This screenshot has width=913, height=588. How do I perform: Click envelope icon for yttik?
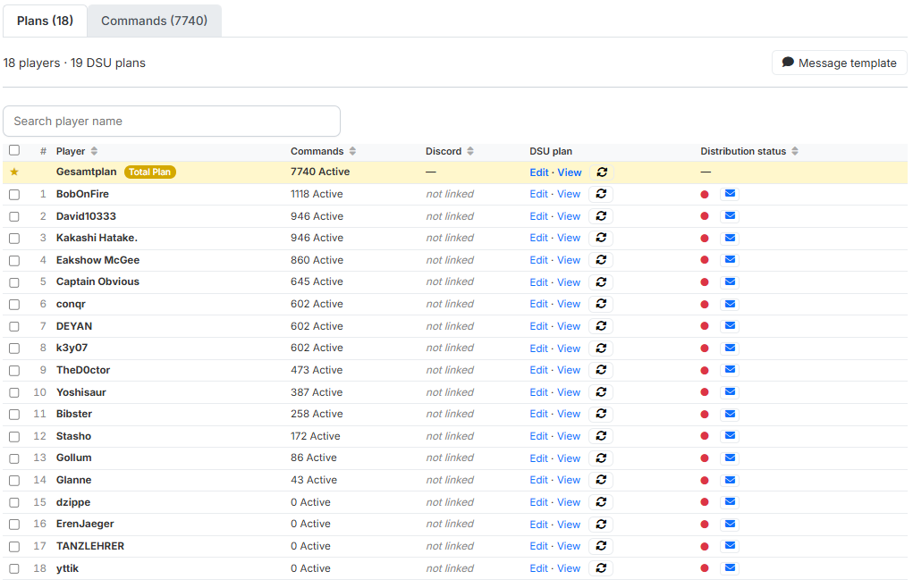click(x=730, y=568)
